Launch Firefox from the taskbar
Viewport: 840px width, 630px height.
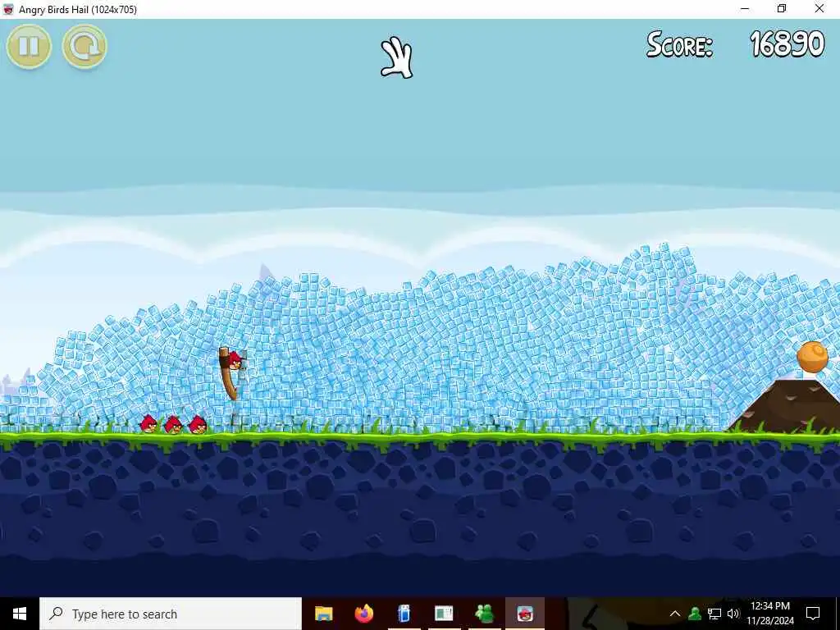(x=363, y=614)
